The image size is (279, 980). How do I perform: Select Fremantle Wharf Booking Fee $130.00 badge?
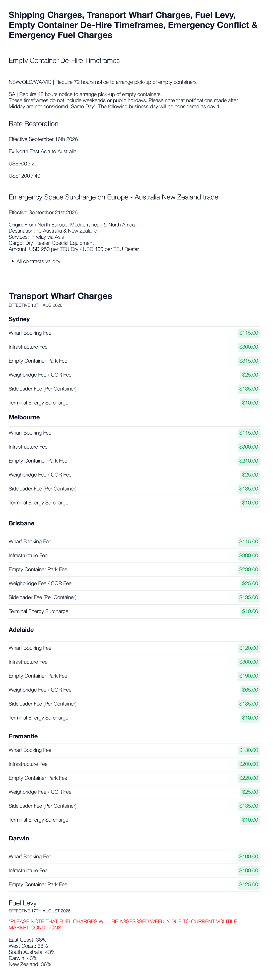[248, 750]
